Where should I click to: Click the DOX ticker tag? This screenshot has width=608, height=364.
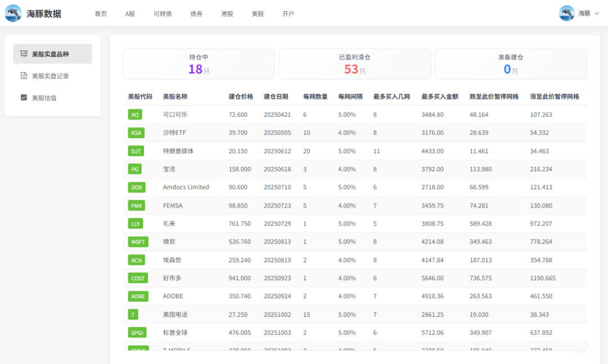136,187
